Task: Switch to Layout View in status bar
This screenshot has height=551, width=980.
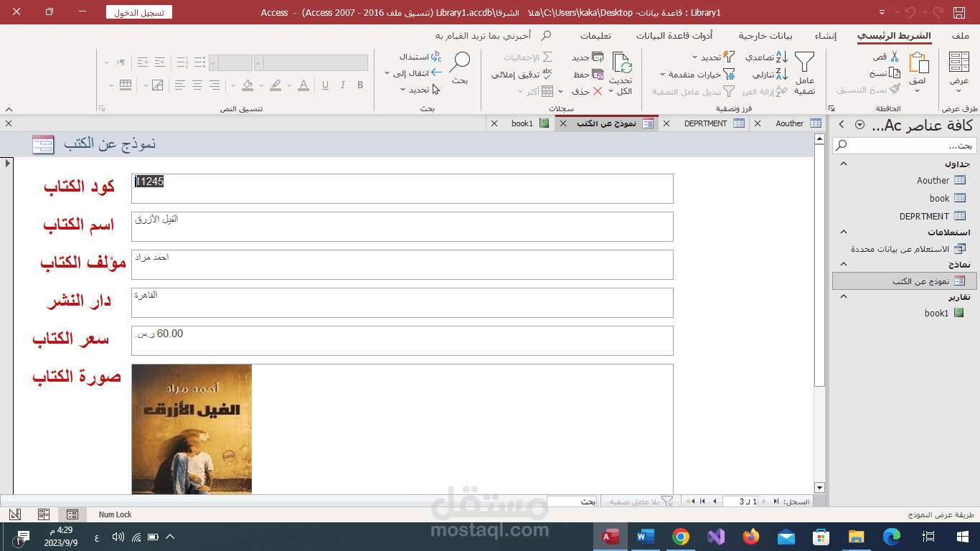Action: tap(44, 514)
